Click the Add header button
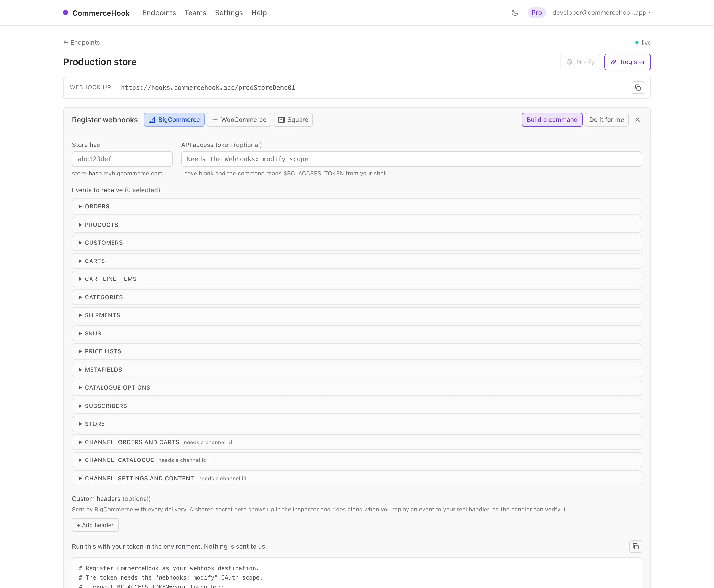This screenshot has width=714, height=588. pyautogui.click(x=95, y=525)
